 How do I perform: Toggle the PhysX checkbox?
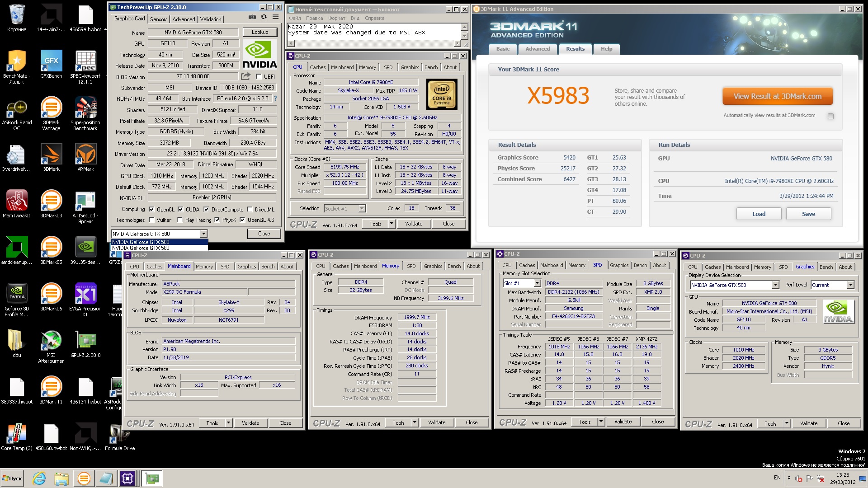coord(217,220)
